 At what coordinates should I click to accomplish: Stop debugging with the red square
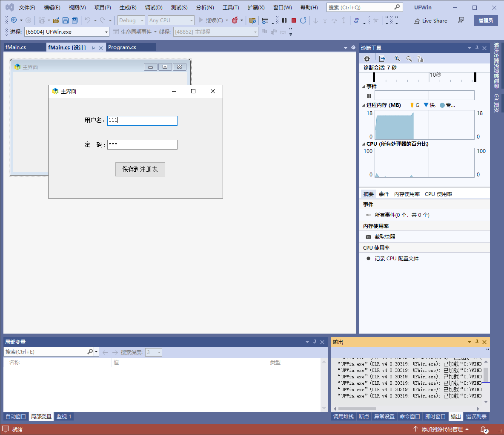pos(293,20)
